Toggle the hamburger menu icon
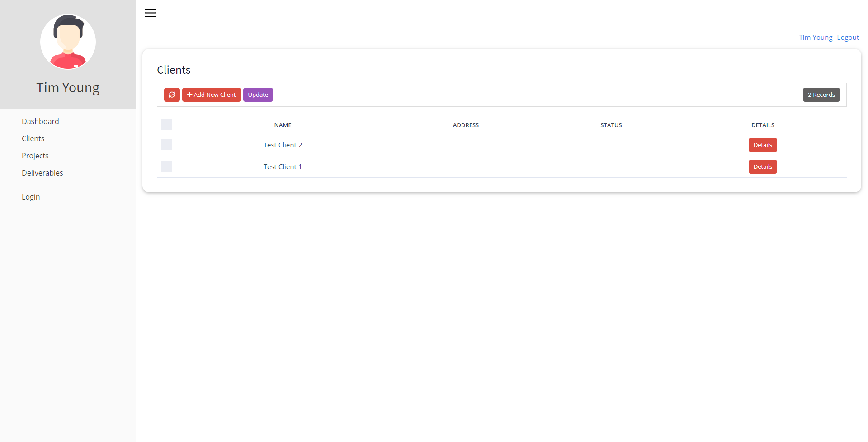 pyautogui.click(x=150, y=13)
